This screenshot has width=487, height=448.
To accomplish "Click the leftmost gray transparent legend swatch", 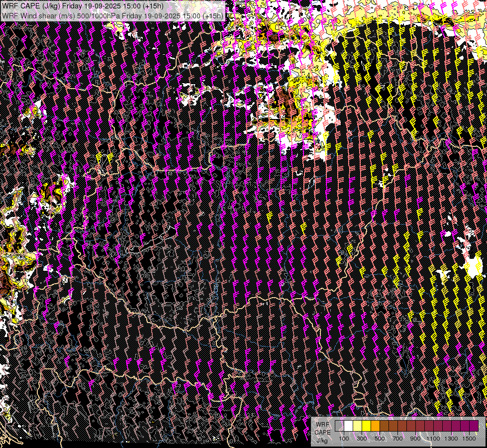I will (339, 426).
